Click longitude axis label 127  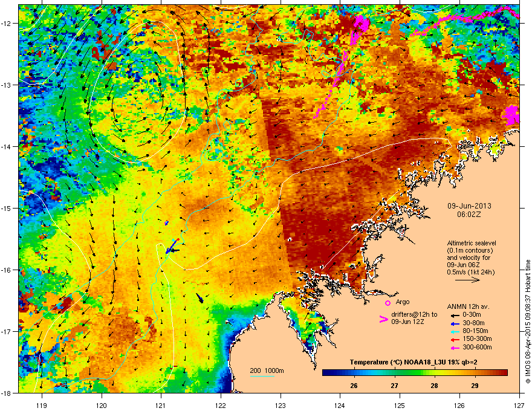[519, 405]
